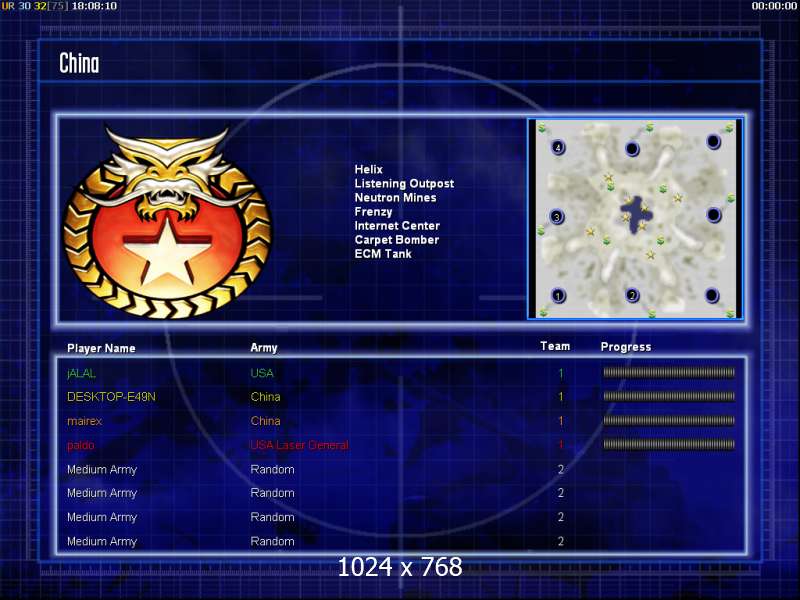Select start position 4 on the minimap
The height and width of the screenshot is (600, 800).
[558, 147]
